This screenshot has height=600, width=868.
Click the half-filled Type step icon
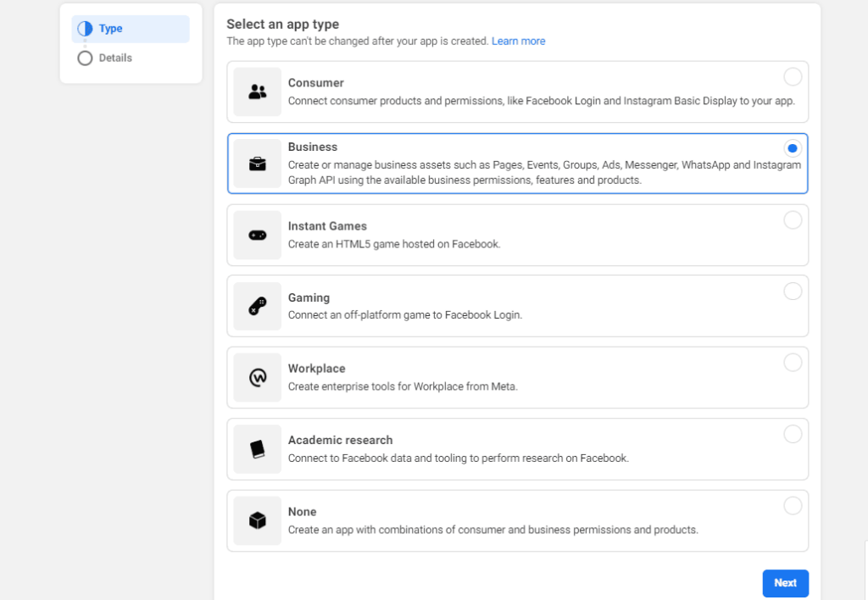coord(85,29)
